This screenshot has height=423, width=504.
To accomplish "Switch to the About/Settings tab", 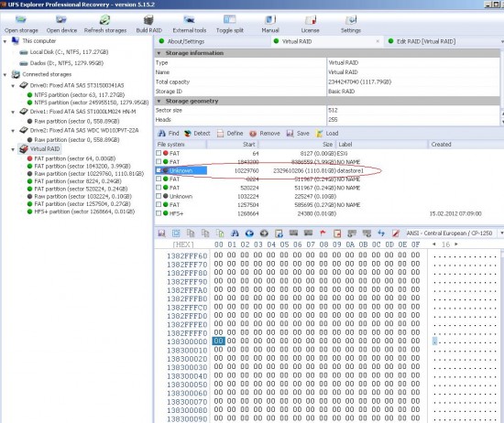I will (185, 41).
